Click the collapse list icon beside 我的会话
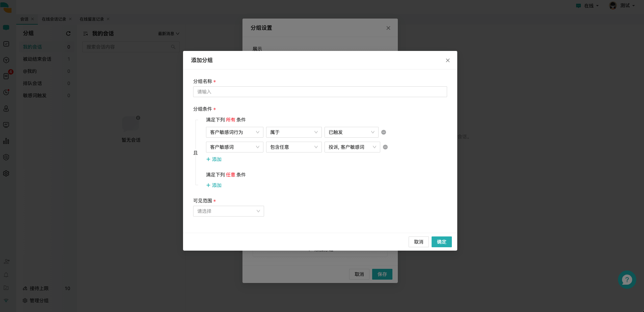This screenshot has height=312, width=644. point(85,34)
